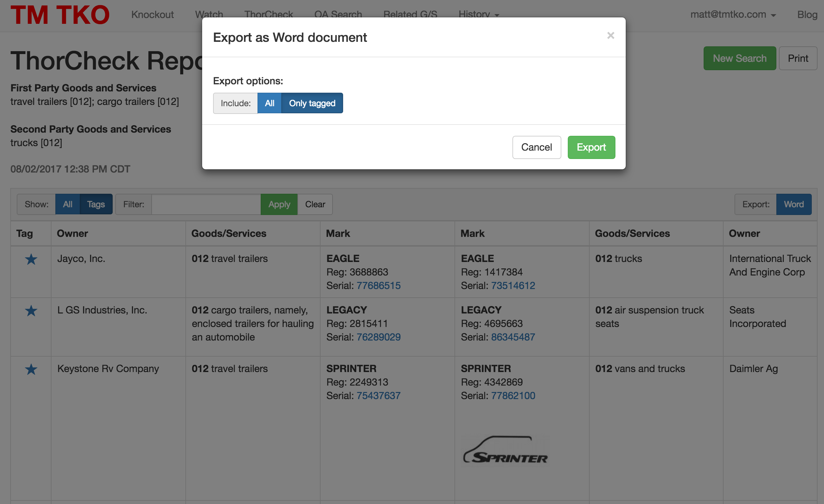Switch Show toggle to Tags
Viewport: 824px width, 504px height.
[x=96, y=204]
